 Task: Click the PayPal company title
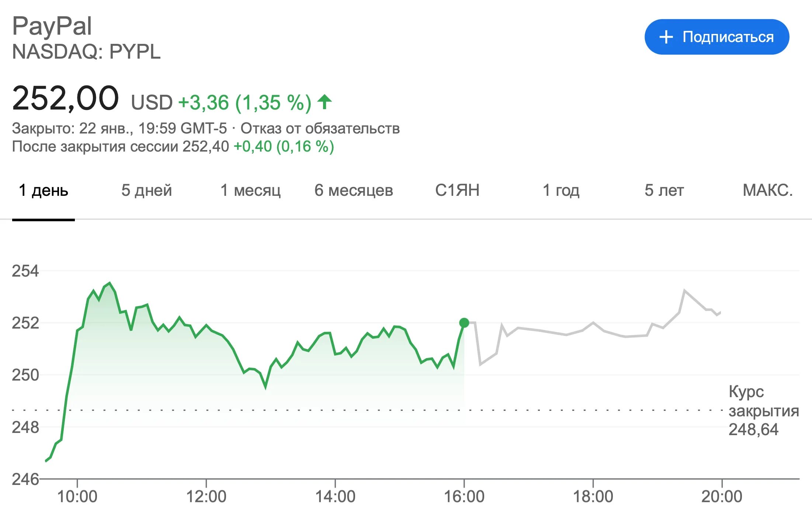click(x=52, y=26)
